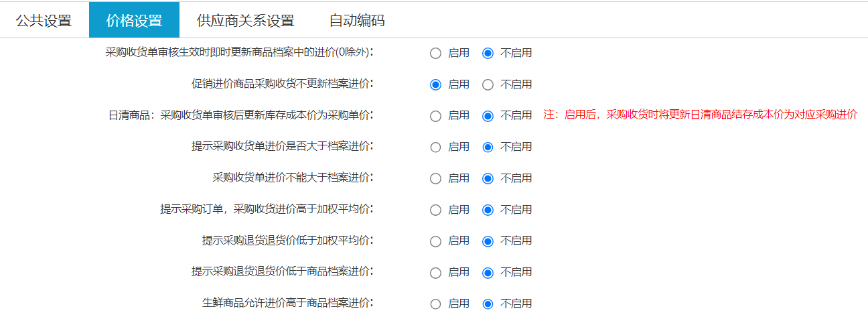The height and width of the screenshot is (317, 868).
Task: Open the 供应商关系设置 tab
Action: 245,20
